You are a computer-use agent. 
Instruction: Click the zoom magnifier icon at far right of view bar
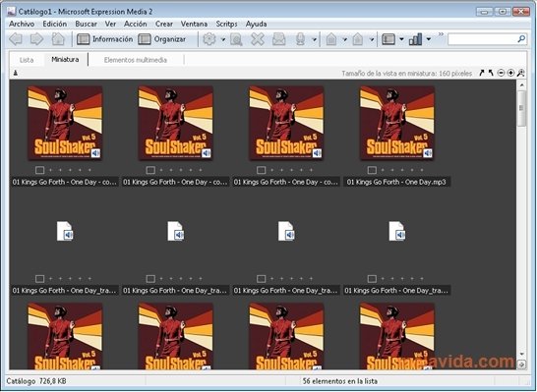coord(520,73)
